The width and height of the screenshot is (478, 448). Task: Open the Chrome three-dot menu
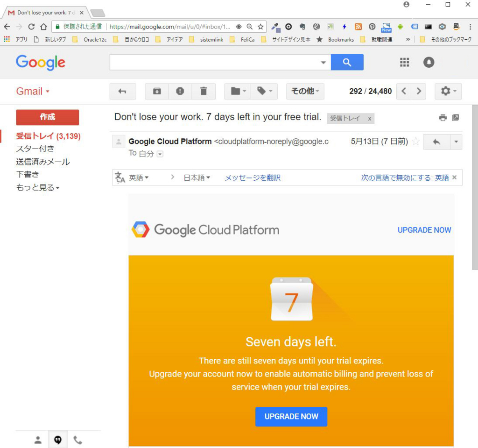click(x=471, y=27)
